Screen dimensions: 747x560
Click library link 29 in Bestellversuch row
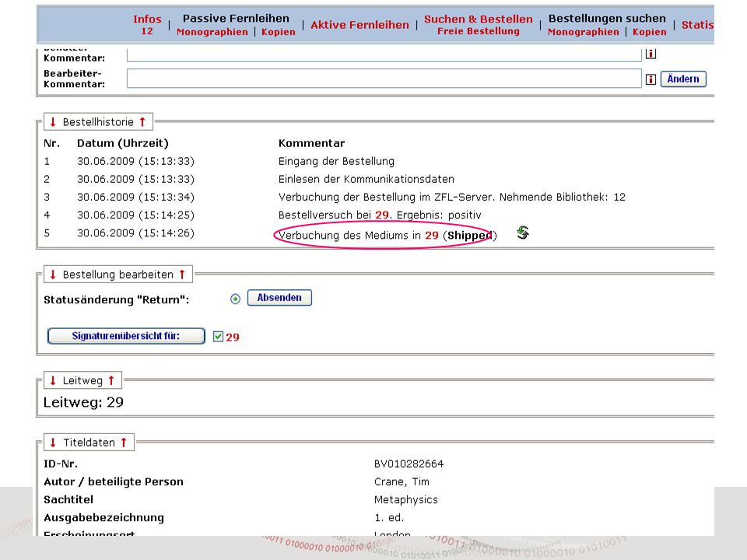(382, 215)
